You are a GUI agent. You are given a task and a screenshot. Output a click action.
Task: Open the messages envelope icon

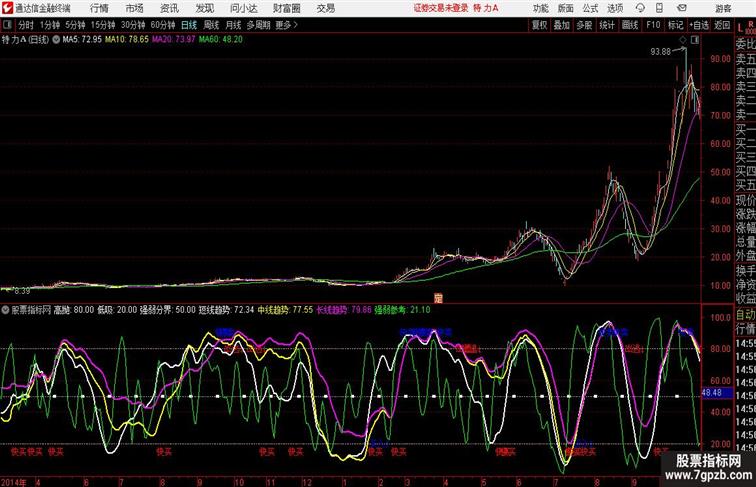[x=682, y=8]
